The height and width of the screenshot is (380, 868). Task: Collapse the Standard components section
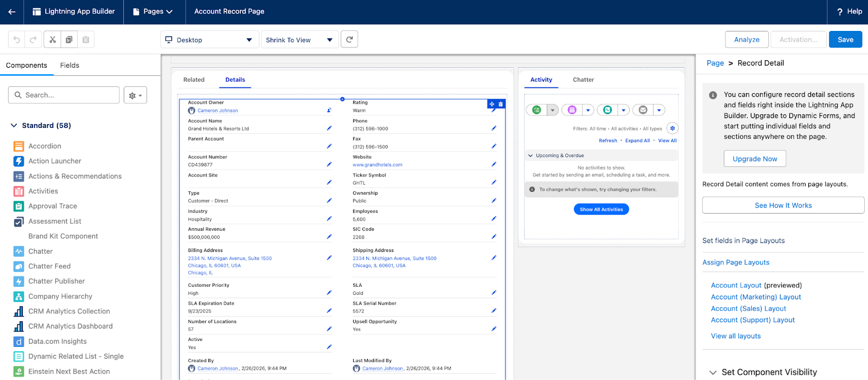tap(14, 125)
